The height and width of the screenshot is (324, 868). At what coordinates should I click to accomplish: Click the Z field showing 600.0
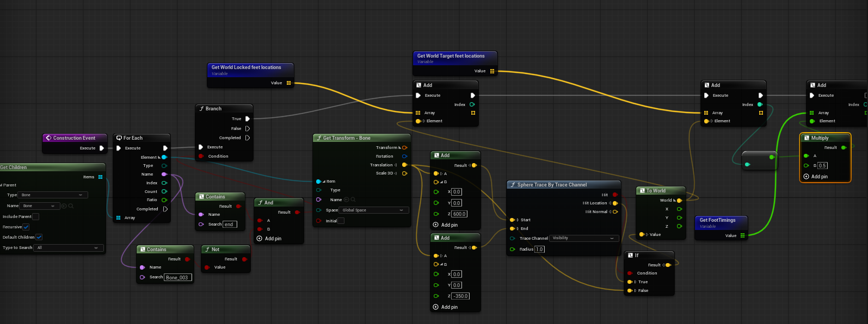point(459,214)
